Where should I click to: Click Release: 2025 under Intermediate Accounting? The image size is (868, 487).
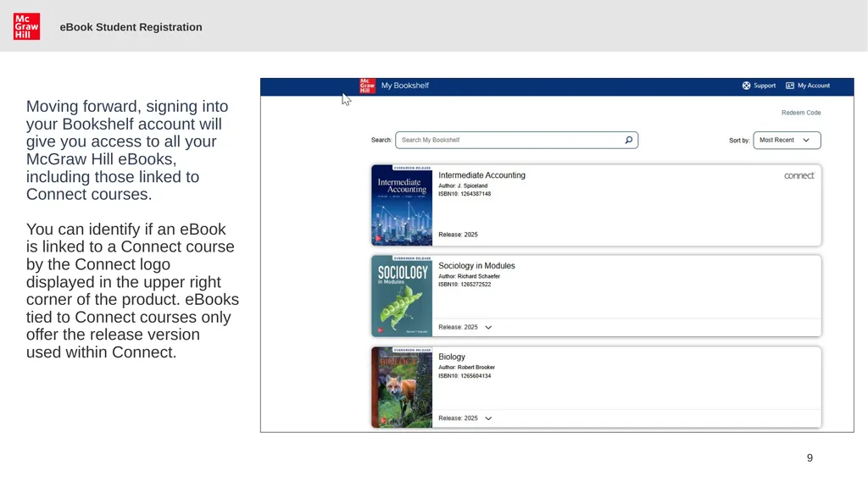[458, 235]
